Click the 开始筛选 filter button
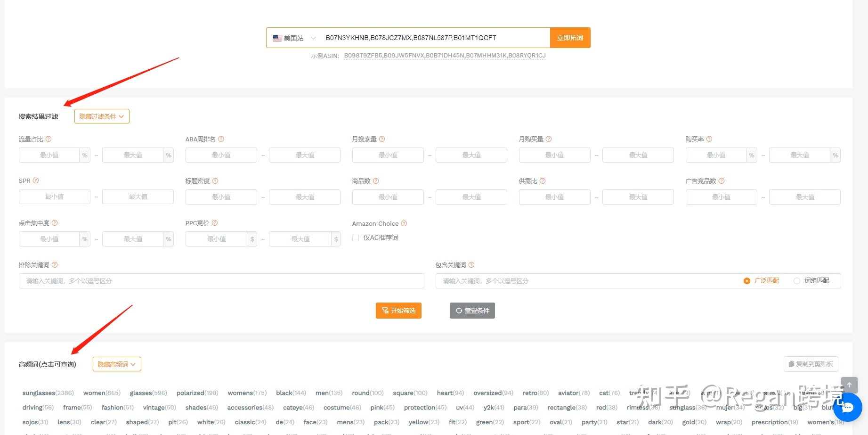 coord(398,311)
